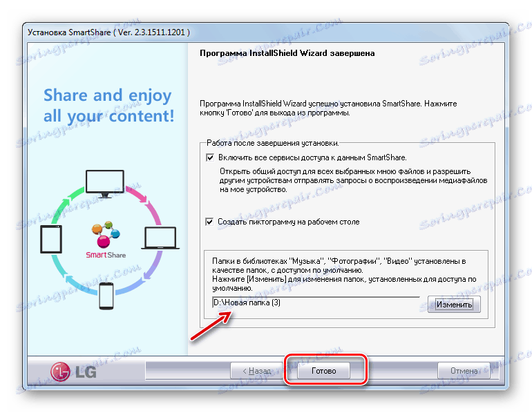The height and width of the screenshot is (413, 532).
Task: Toggle the SmartShare data access services checkbox
Action: 210,157
